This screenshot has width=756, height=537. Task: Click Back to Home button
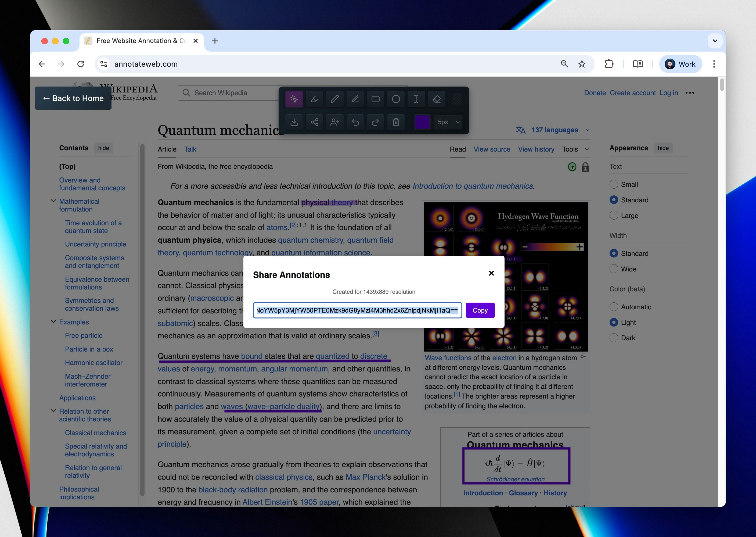point(73,98)
